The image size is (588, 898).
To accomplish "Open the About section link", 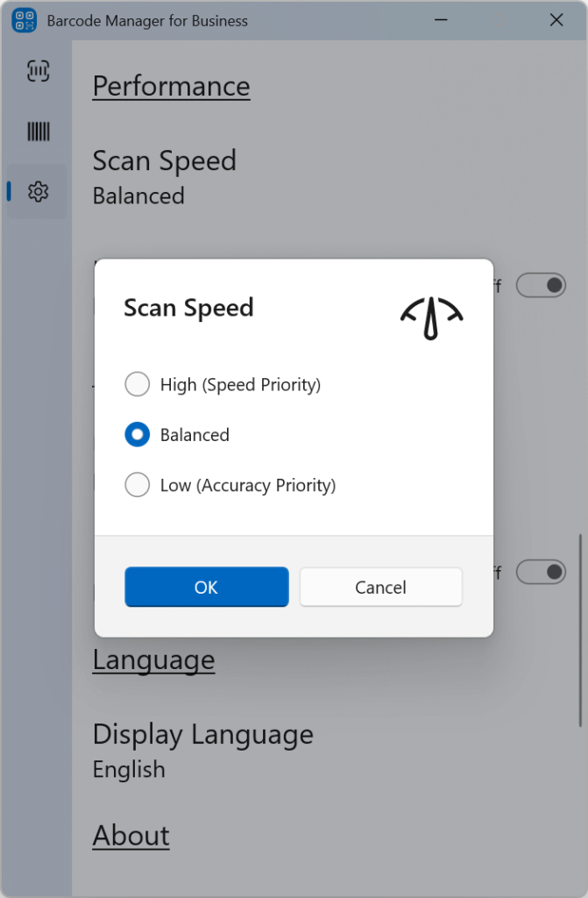I will [131, 836].
